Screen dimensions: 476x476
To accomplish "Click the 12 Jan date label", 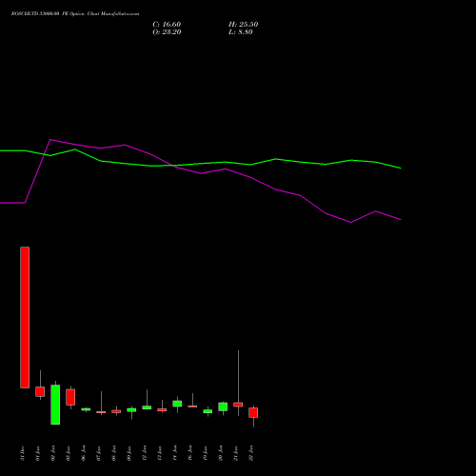I will (x=145, y=453).
